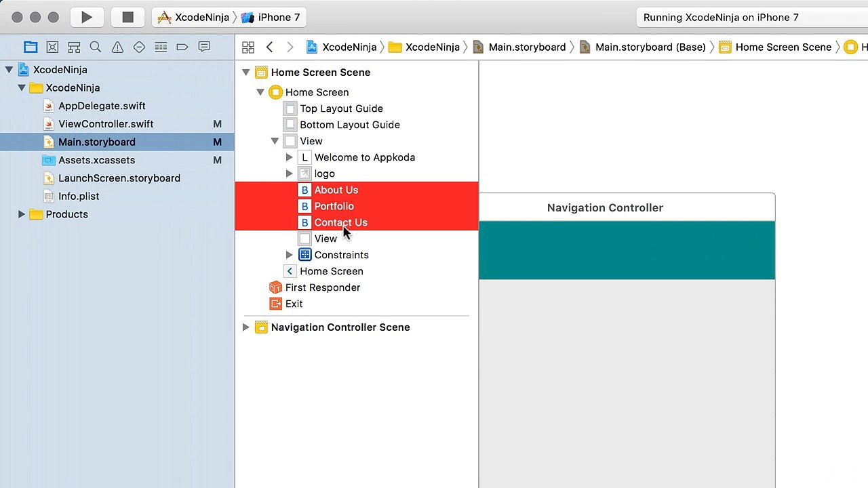The image size is (868, 488).
Task: Collapse the XcodeNinja project root
Action: (9, 69)
